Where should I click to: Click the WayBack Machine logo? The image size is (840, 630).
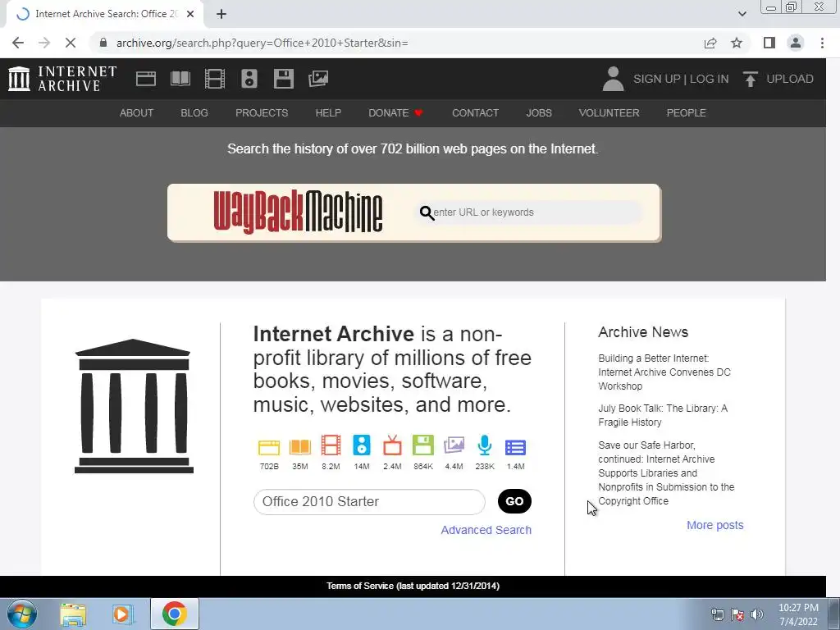click(298, 212)
